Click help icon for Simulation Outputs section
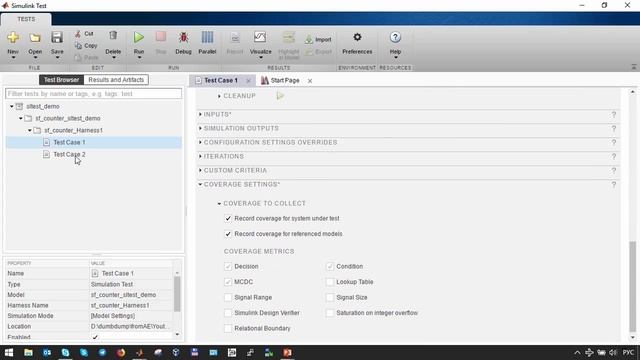This screenshot has height=360, width=640. (613, 129)
